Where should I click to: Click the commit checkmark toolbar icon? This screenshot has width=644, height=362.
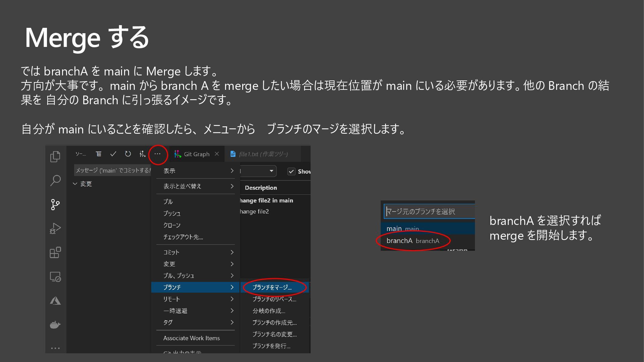click(113, 154)
